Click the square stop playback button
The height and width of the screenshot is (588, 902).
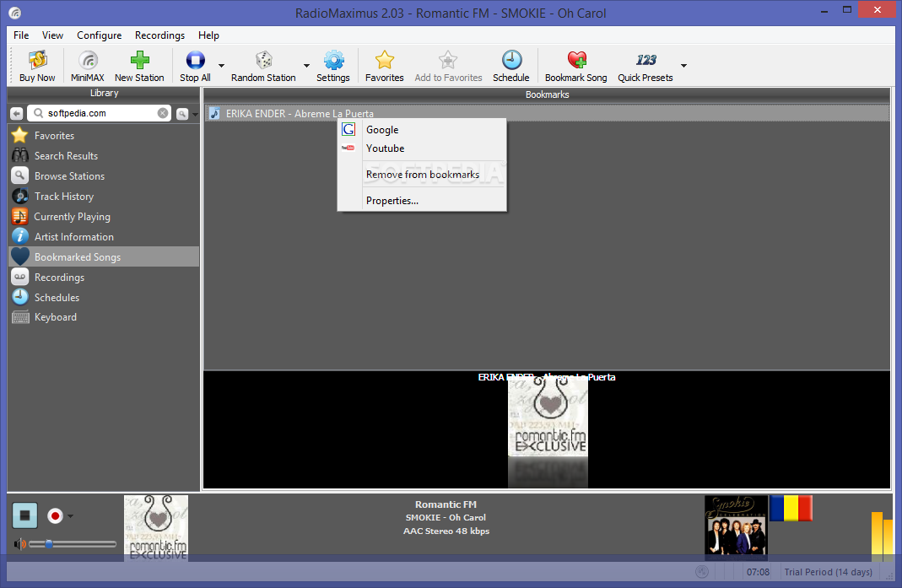coord(24,515)
